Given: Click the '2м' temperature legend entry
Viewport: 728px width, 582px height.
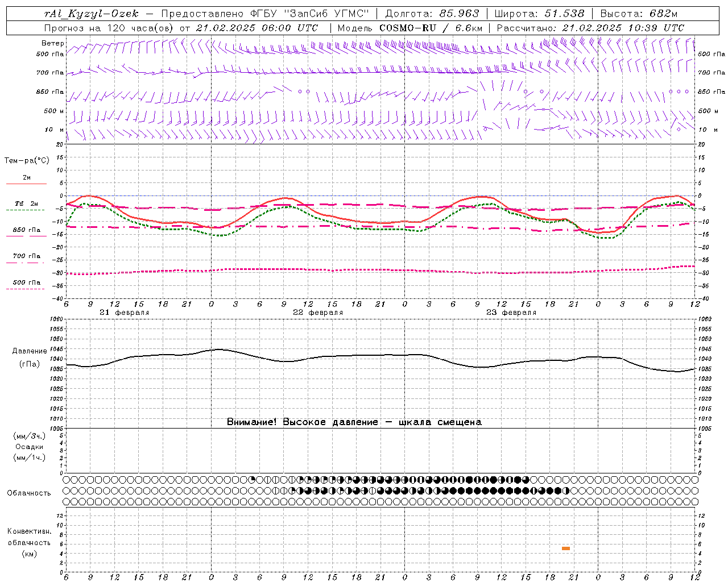Looking at the screenshot, I should point(27,178).
